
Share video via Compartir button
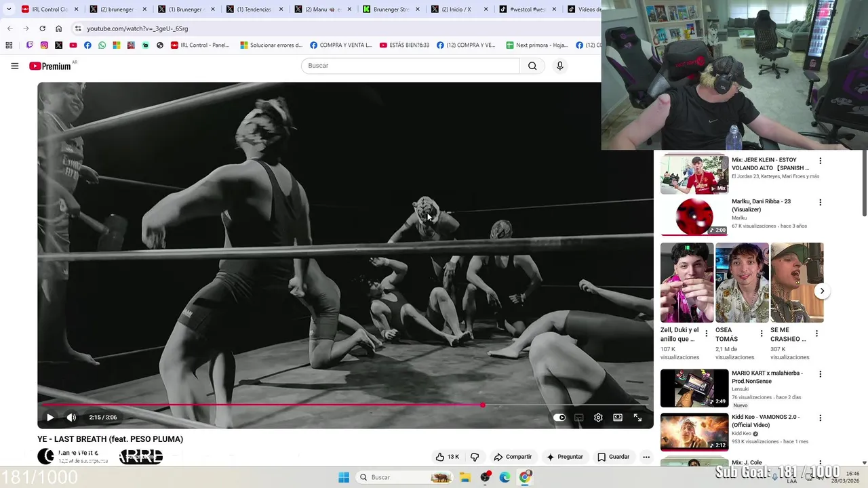pyautogui.click(x=513, y=457)
